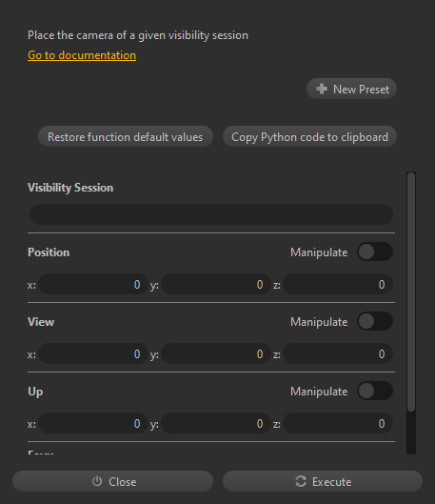435x504 pixels.
Task: Click the refresh icon on Execute button
Action: [x=301, y=481]
